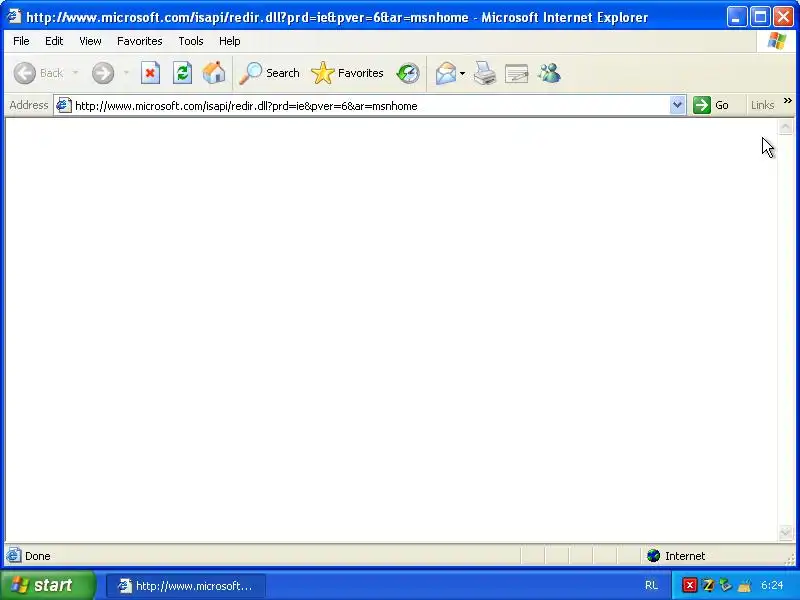Image resolution: width=800 pixels, height=600 pixels.
Task: Click the page icon in address bar
Action: coord(63,105)
